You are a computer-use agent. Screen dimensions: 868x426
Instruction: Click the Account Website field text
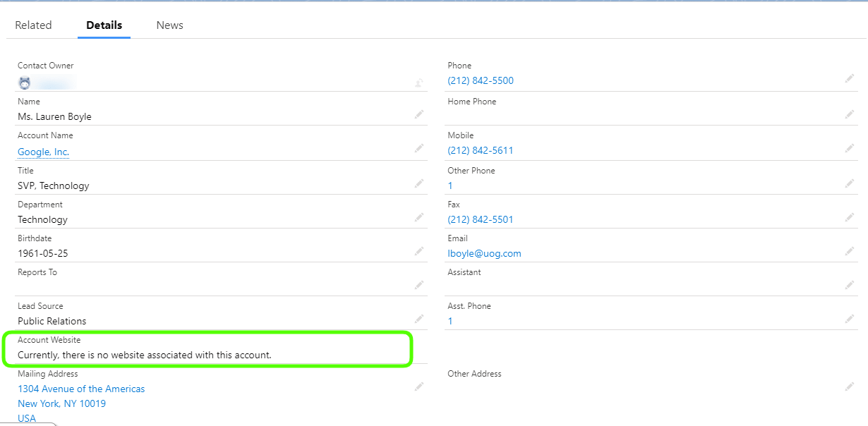(144, 355)
